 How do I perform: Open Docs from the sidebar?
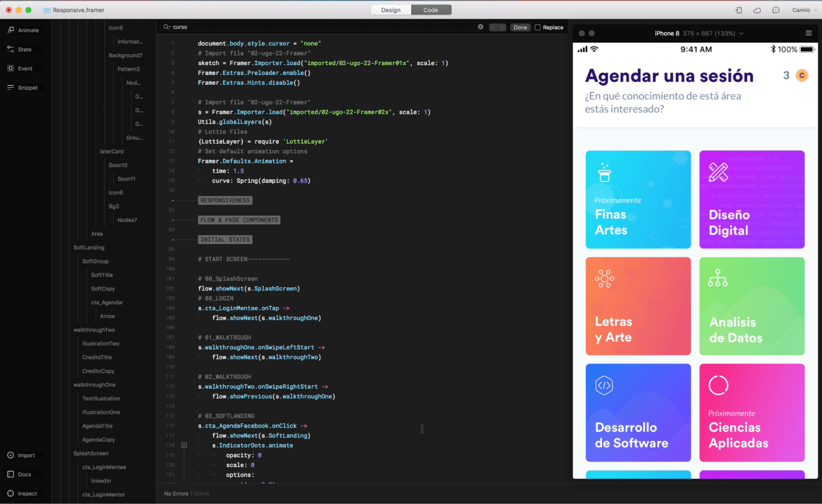click(11, 474)
